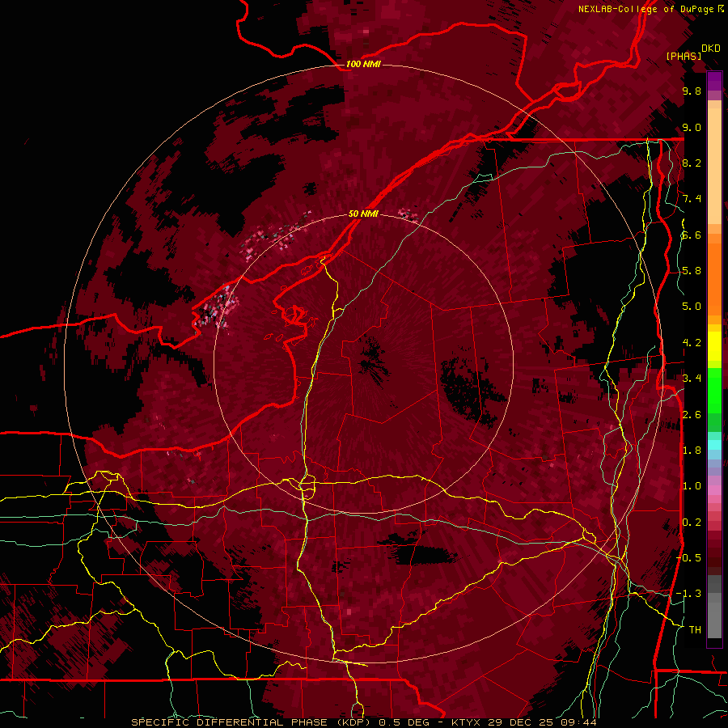Click the 50 NMI range ring label
This screenshot has height=728, width=728.
[x=363, y=214]
